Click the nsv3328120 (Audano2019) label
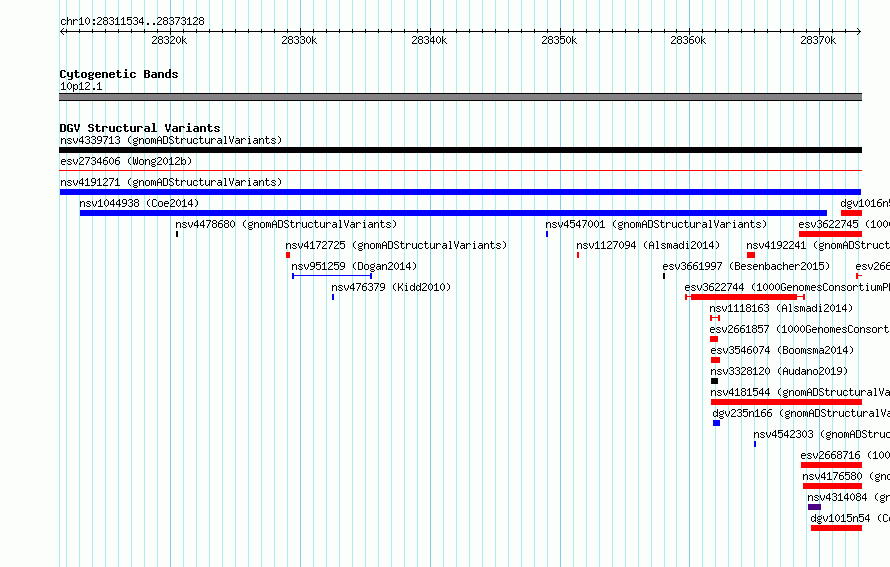The image size is (890, 567). point(779,371)
